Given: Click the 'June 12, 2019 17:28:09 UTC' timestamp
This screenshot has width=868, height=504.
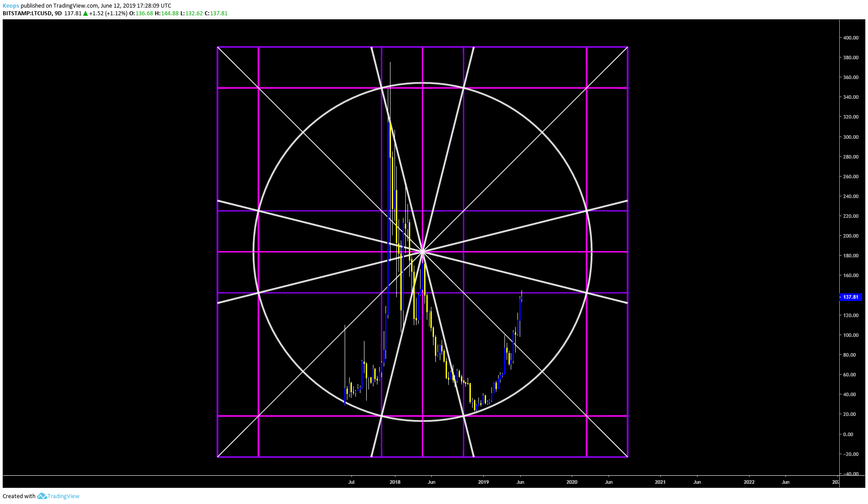Looking at the screenshot, I should point(136,6).
